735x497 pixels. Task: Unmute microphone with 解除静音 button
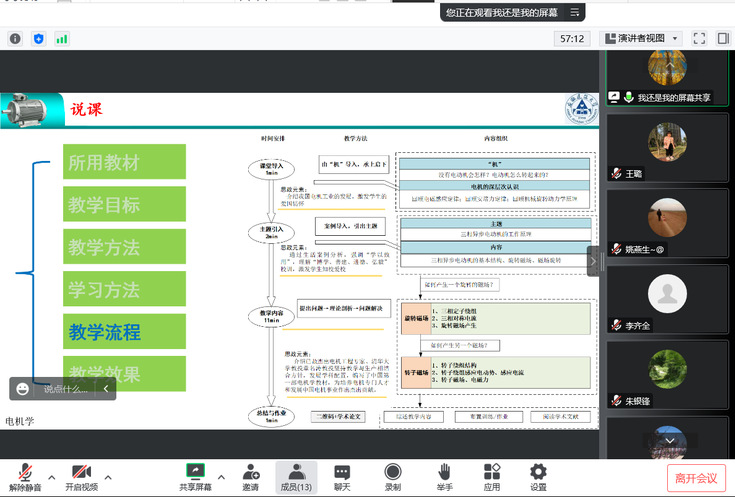click(25, 475)
